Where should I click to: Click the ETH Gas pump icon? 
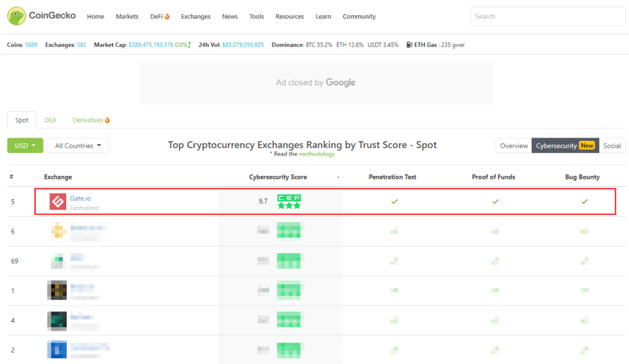click(x=409, y=45)
